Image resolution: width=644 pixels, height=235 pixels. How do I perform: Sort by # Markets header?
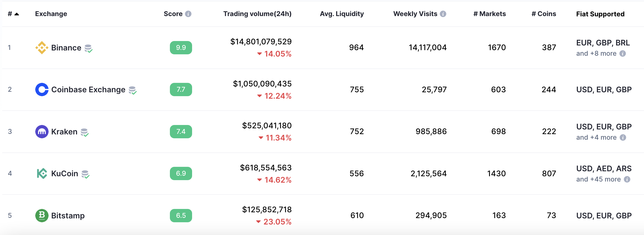click(490, 14)
